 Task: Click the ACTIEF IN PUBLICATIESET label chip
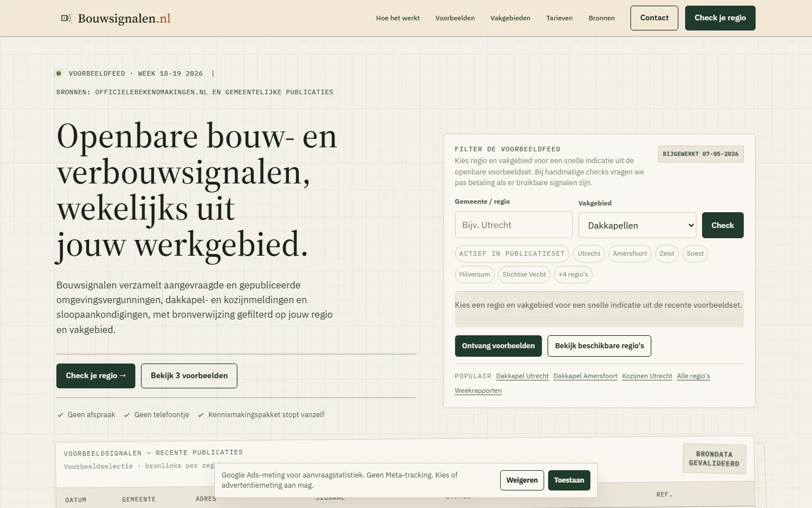[x=512, y=254]
